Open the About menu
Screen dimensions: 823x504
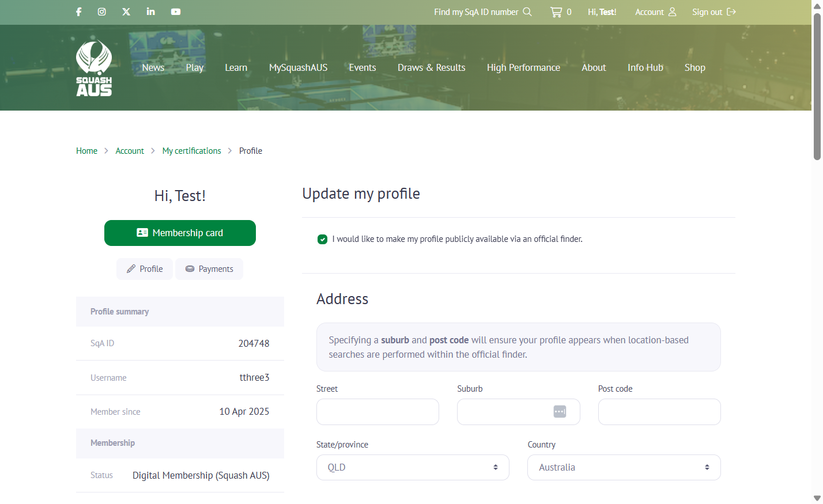pos(594,67)
